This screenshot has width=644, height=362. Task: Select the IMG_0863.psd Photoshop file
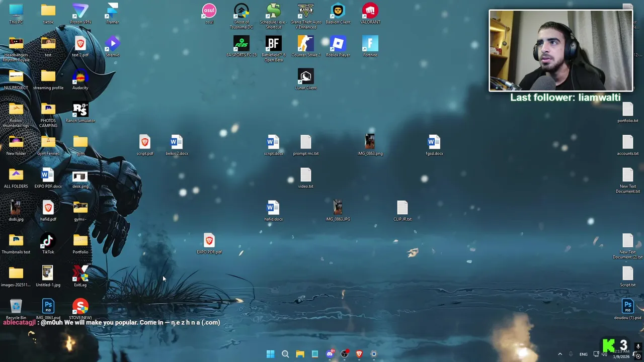click(x=48, y=309)
